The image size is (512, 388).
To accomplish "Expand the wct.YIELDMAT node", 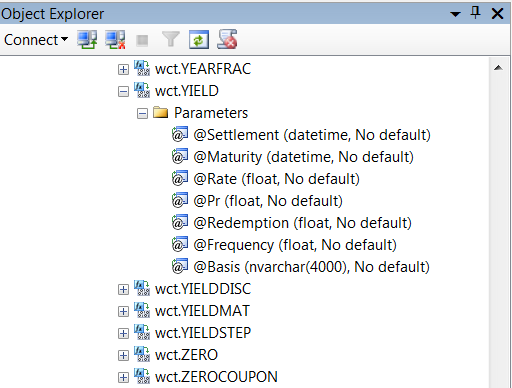I will [x=123, y=311].
